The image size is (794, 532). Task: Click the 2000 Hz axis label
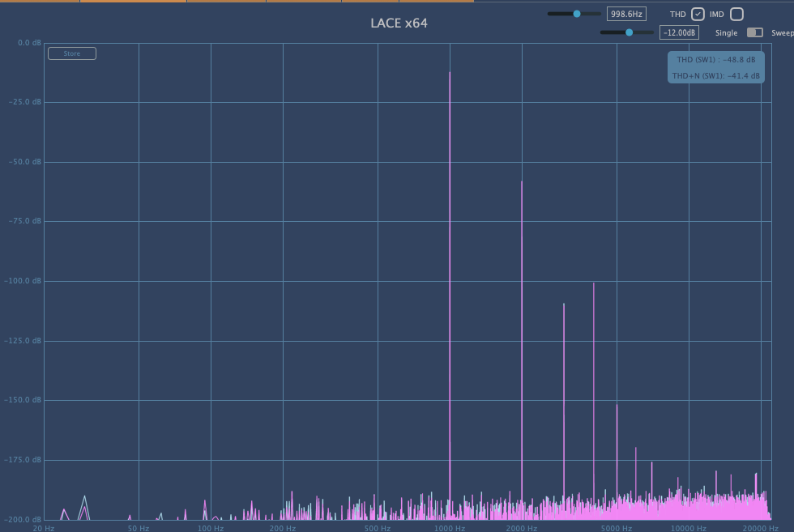pyautogui.click(x=522, y=529)
